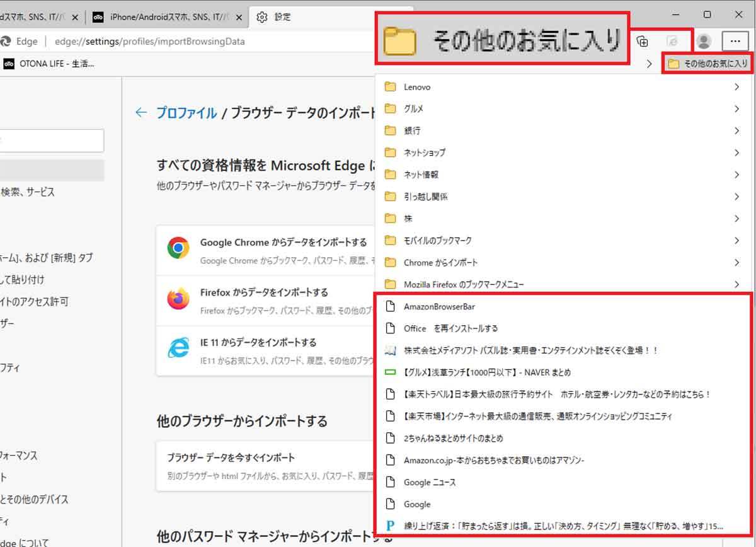The height and width of the screenshot is (547, 756).
Task: Click the メディアソフト book favicon
Action: [390, 350]
